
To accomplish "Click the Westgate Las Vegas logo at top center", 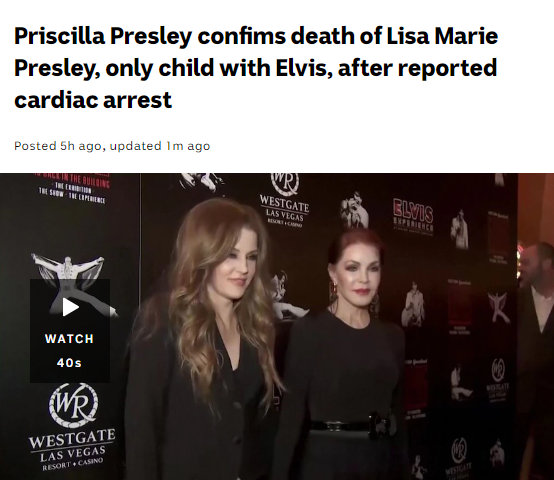I will 284,201.
